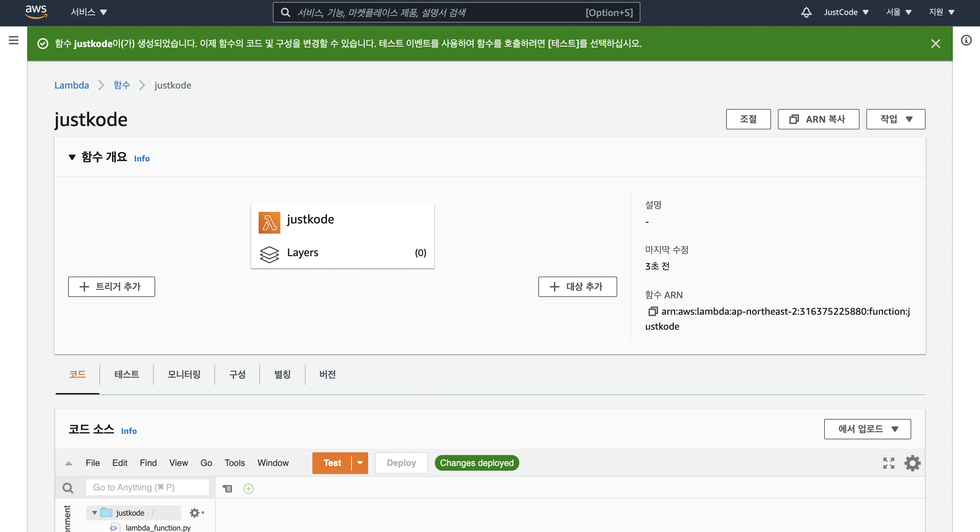Open the file tree settings gear

(197, 513)
